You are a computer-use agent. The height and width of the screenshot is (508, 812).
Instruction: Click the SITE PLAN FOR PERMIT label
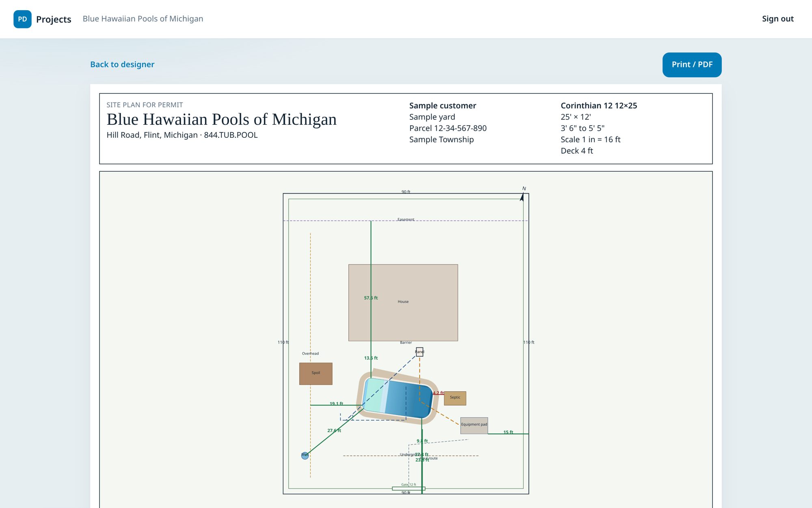(x=145, y=105)
